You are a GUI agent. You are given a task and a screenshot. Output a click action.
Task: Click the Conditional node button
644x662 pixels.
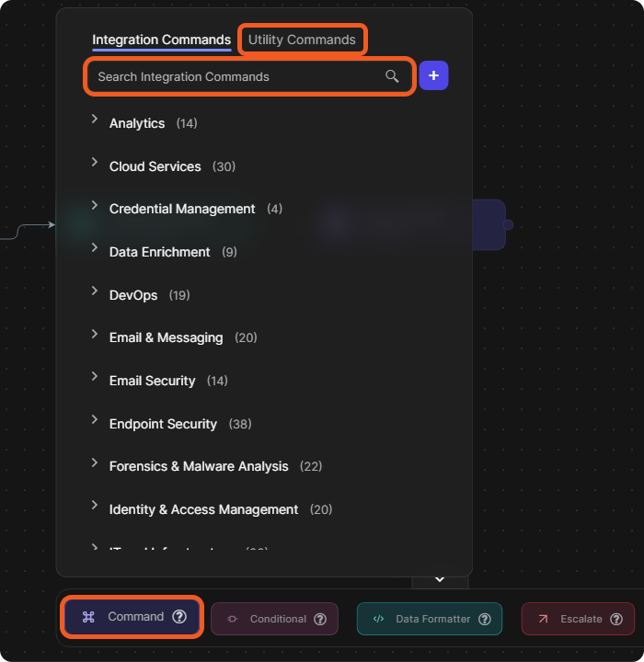click(274, 619)
